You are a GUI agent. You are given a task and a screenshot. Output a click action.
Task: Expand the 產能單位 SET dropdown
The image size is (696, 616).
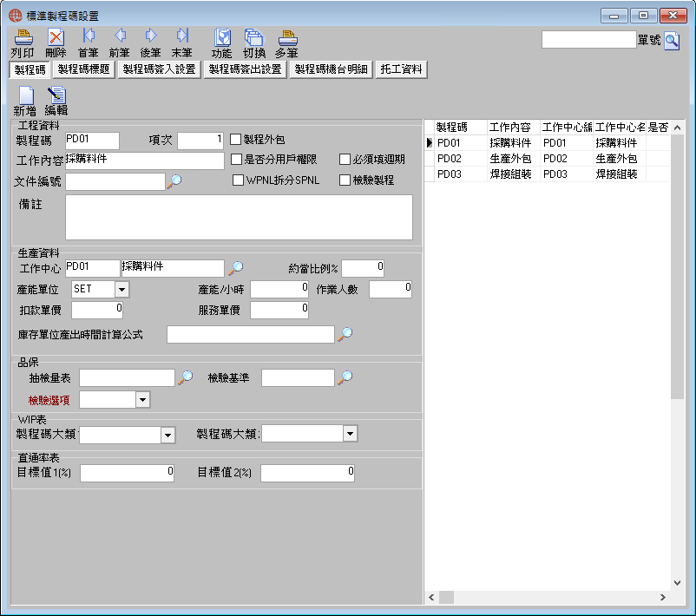(121, 290)
